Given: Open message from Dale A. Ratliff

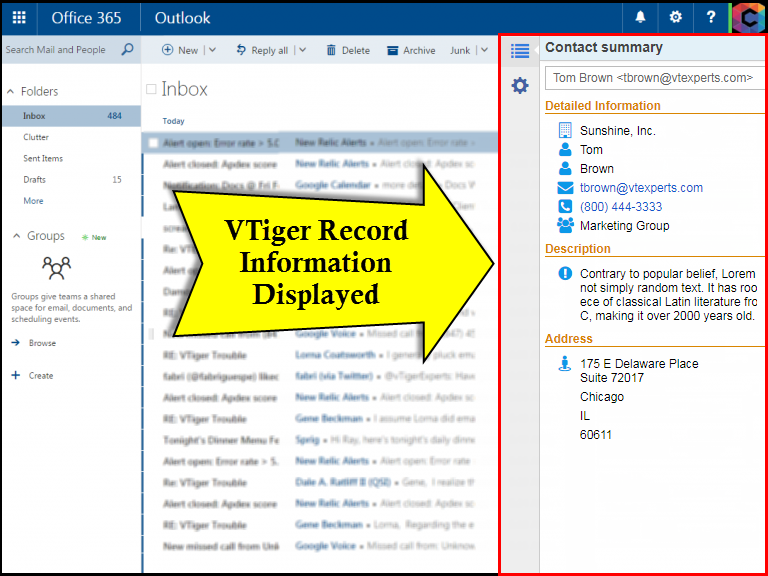Looking at the screenshot, I should (x=319, y=482).
